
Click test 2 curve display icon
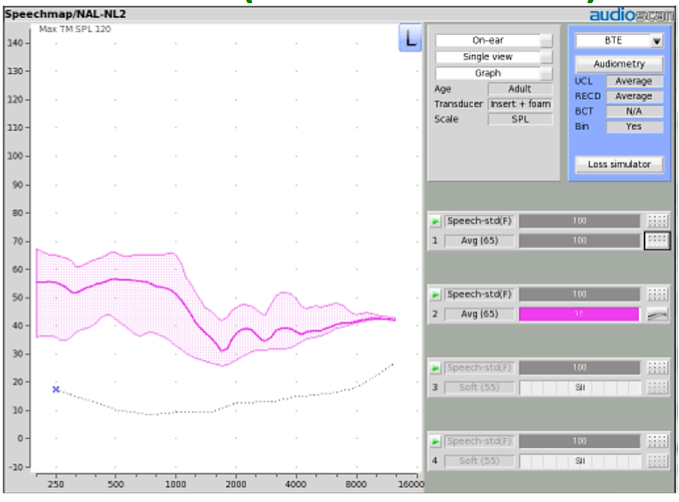(656, 314)
